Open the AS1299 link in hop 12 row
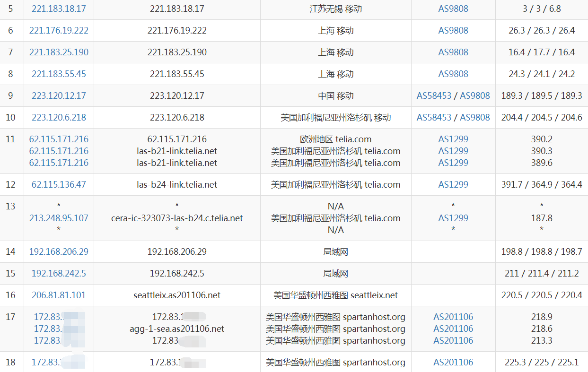This screenshot has width=588, height=372. point(453,185)
